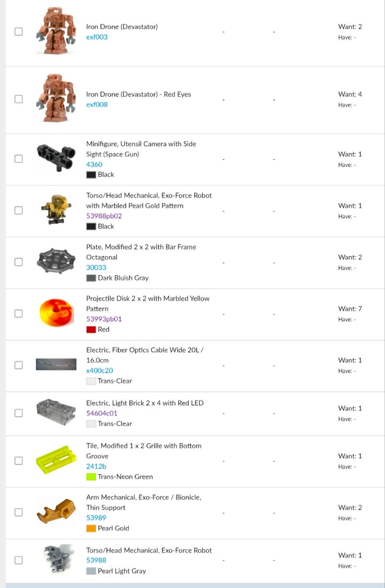This screenshot has width=385, height=588.
Task: Open the octagonal bar frame plate image
Action: 56,260
